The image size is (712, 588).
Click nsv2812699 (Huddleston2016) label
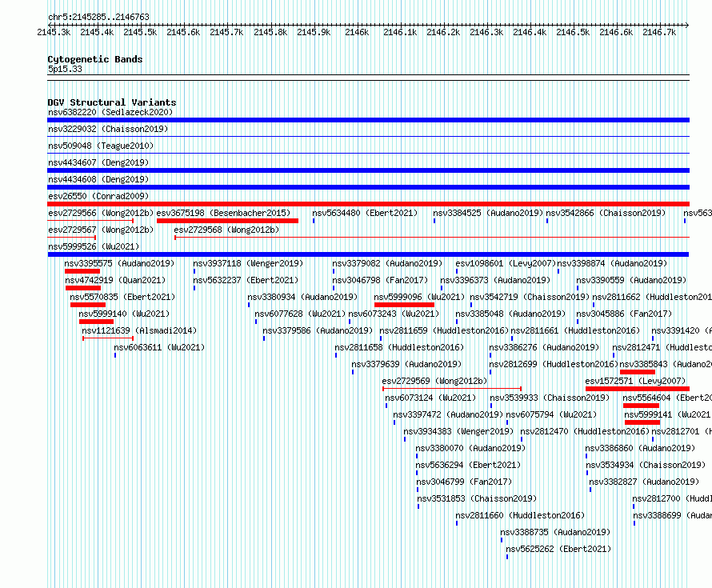[x=554, y=364]
